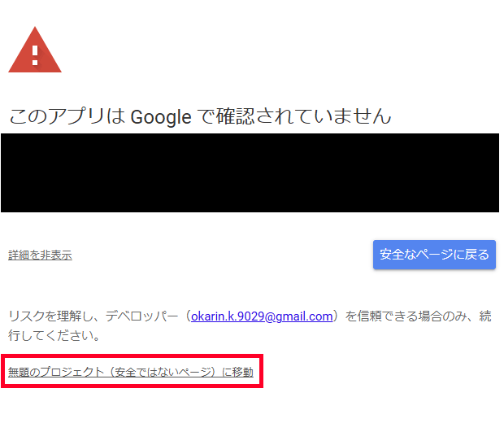Open the okarin.k.9029@gmail.com developer email link
Image resolution: width=504 pixels, height=445 pixels.
262,316
